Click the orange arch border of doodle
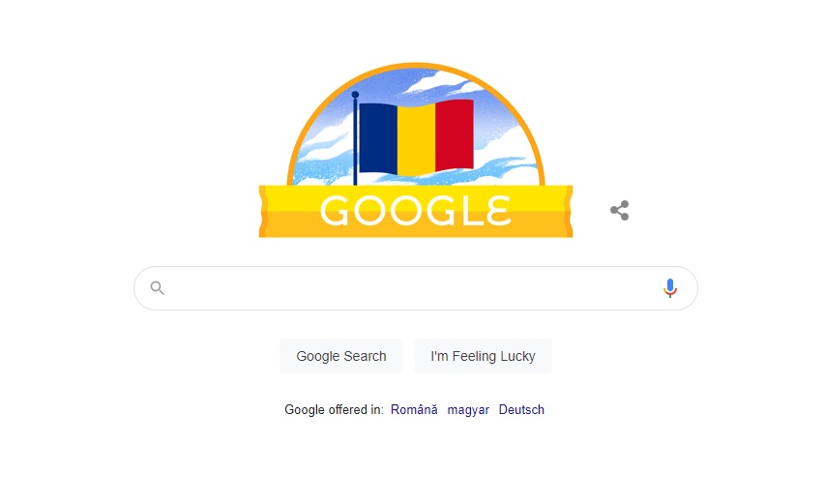Screen dimensions: 825x504 (x=416, y=65)
